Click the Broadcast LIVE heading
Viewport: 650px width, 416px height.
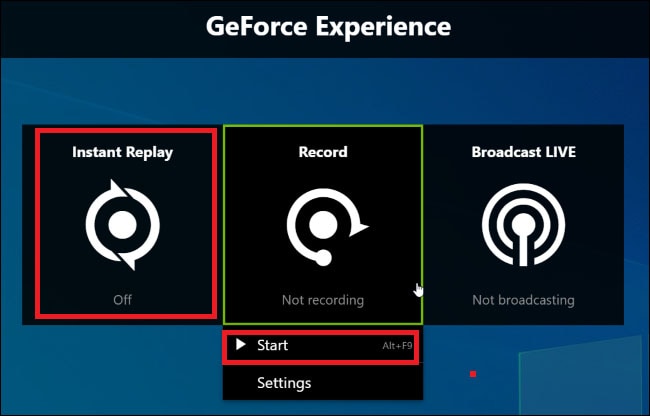pos(524,152)
